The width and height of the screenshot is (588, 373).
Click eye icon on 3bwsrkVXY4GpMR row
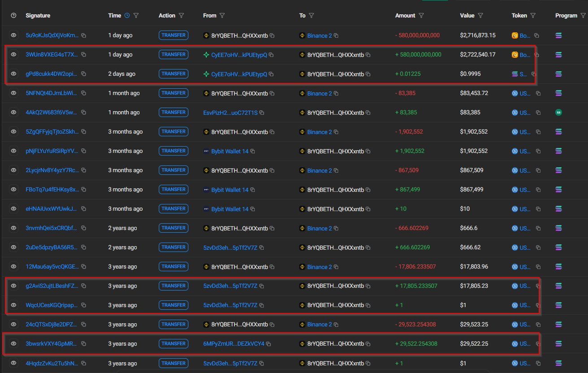[x=13, y=343]
